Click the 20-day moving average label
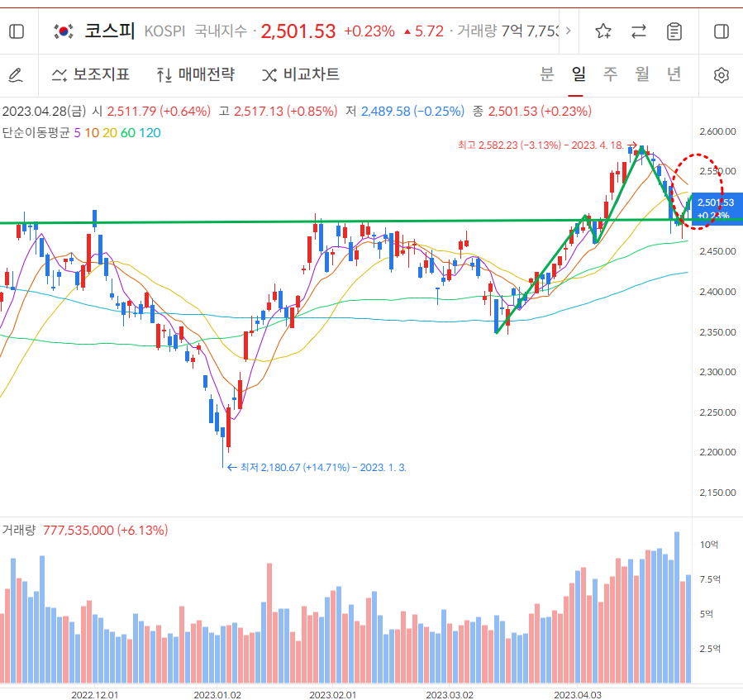The image size is (743, 700). [x=110, y=133]
